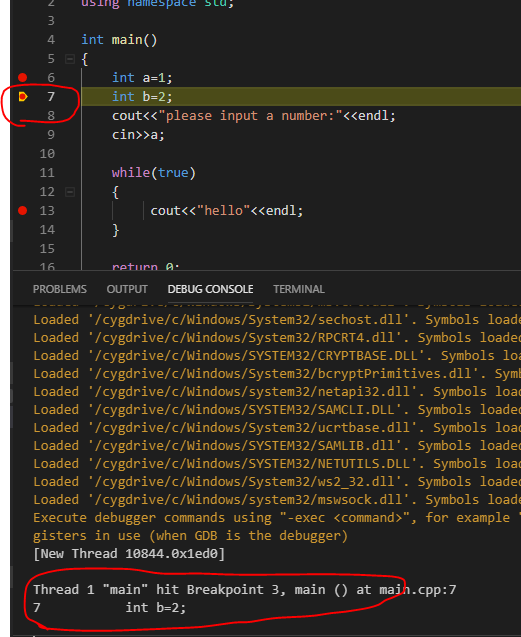521x637 pixels.
Task: Click line number 10 in the gutter
Action: (x=47, y=154)
